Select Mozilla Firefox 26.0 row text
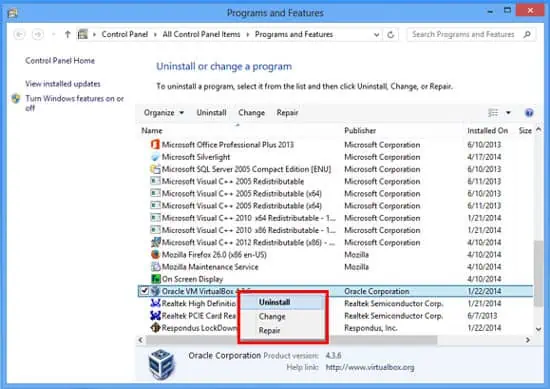The width and height of the screenshot is (550, 389). tap(214, 254)
